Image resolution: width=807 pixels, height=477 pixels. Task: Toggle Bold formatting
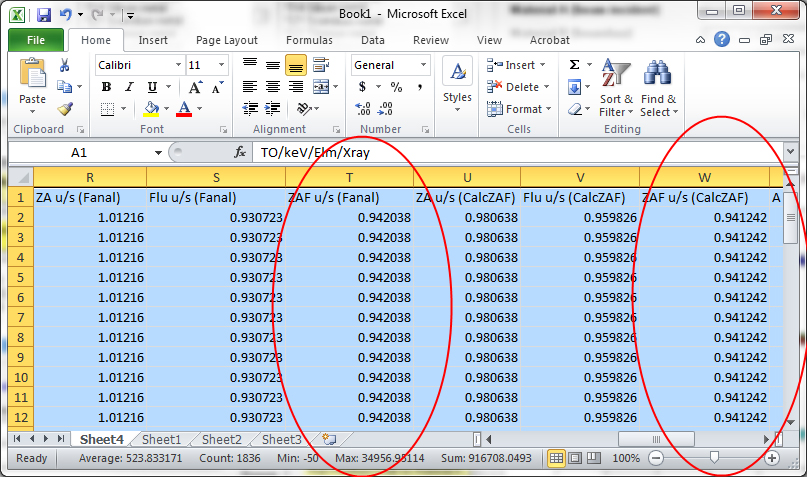[x=106, y=87]
